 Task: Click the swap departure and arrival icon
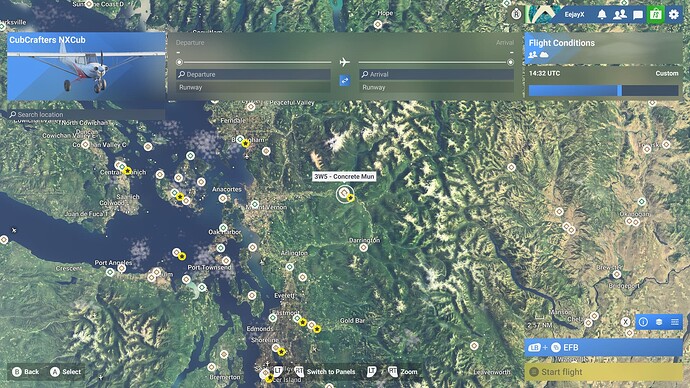pyautogui.click(x=345, y=81)
